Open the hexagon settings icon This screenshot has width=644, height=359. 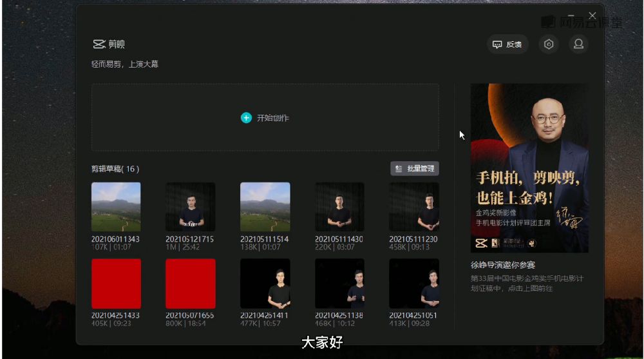pos(549,44)
